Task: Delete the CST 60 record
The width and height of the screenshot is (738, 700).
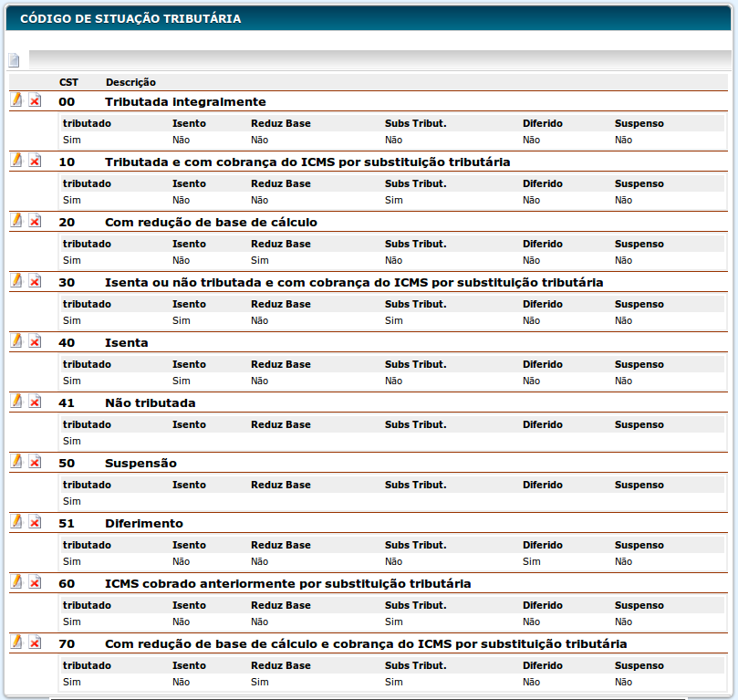Action: pos(35,582)
